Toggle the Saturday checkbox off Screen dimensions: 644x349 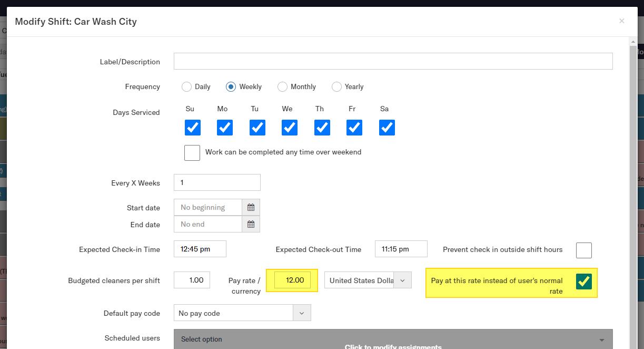click(387, 128)
